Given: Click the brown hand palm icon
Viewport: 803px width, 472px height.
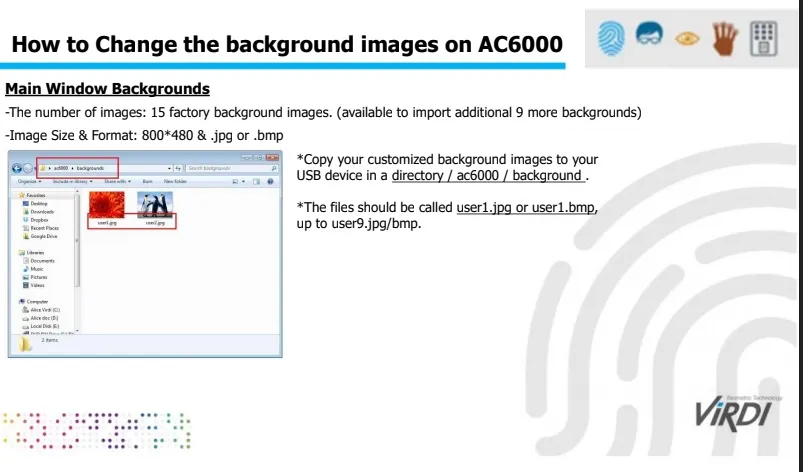Looking at the screenshot, I should [x=725, y=39].
